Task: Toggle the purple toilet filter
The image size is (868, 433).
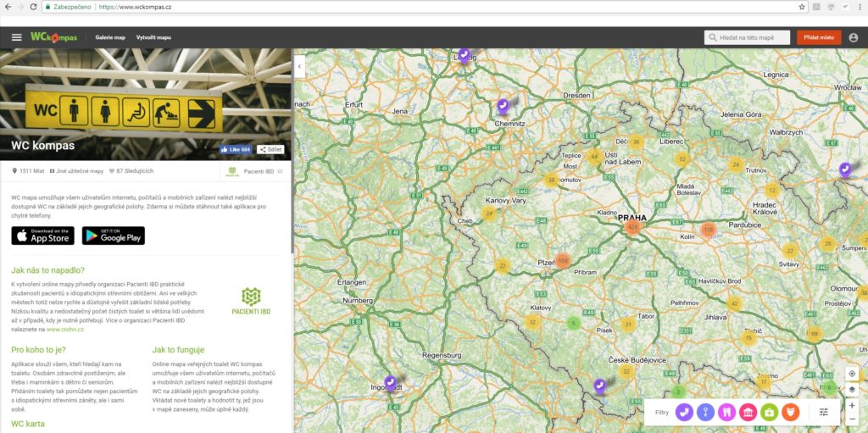Action: click(684, 412)
